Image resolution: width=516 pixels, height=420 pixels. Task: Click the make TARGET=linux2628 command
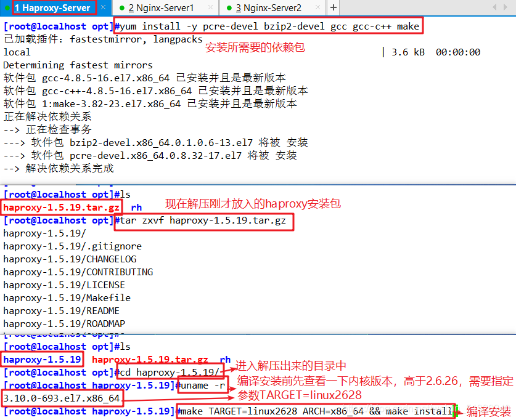(x=317, y=411)
